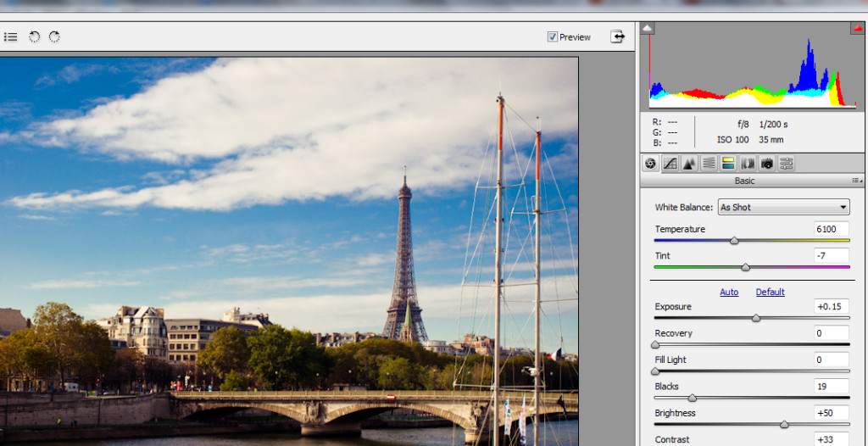Click the Tint slider handle
Screen dimensions: 868x446
click(x=746, y=267)
